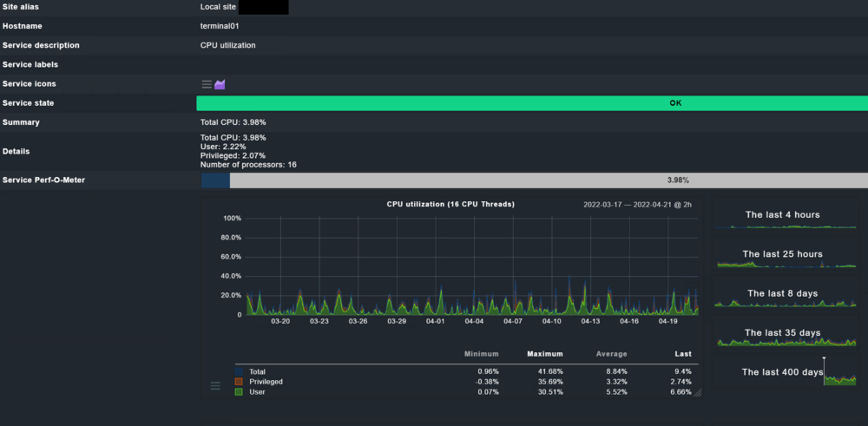This screenshot has height=426, width=868.
Task: Toggle the Total metric in graph legend
Action: [257, 371]
